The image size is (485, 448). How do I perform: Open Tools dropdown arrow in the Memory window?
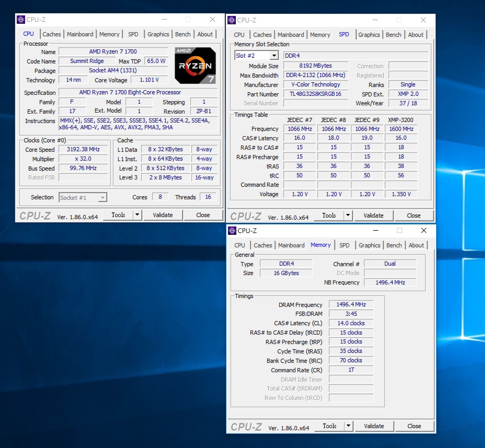click(x=349, y=426)
